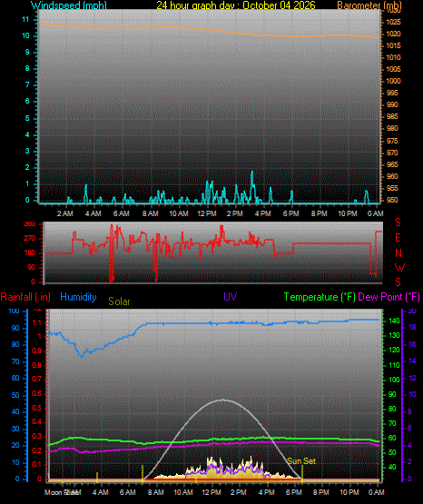The width and height of the screenshot is (423, 504).
Task: Click the 50 humidity axis value
Action: pos(15,395)
